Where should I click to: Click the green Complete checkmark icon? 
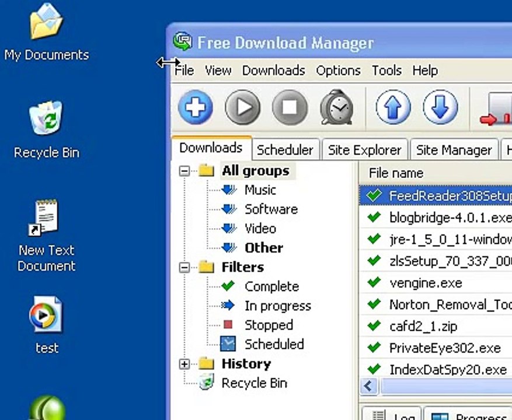228,286
